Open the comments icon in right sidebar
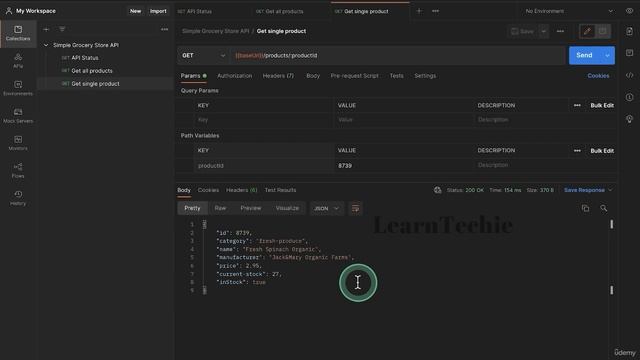The width and height of the screenshot is (640, 360). tap(629, 53)
